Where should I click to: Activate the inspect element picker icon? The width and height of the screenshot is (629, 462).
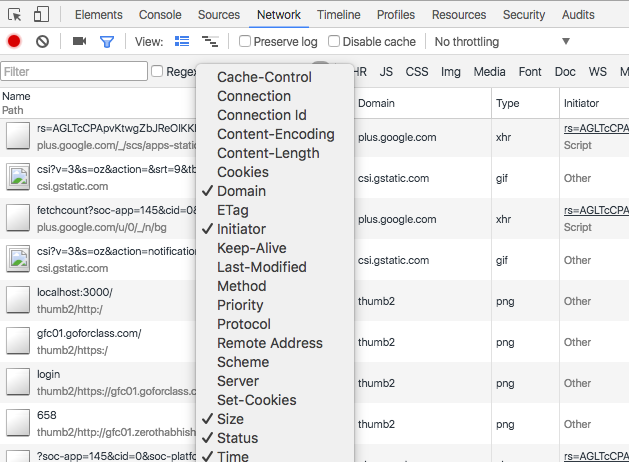pyautogui.click(x=15, y=15)
